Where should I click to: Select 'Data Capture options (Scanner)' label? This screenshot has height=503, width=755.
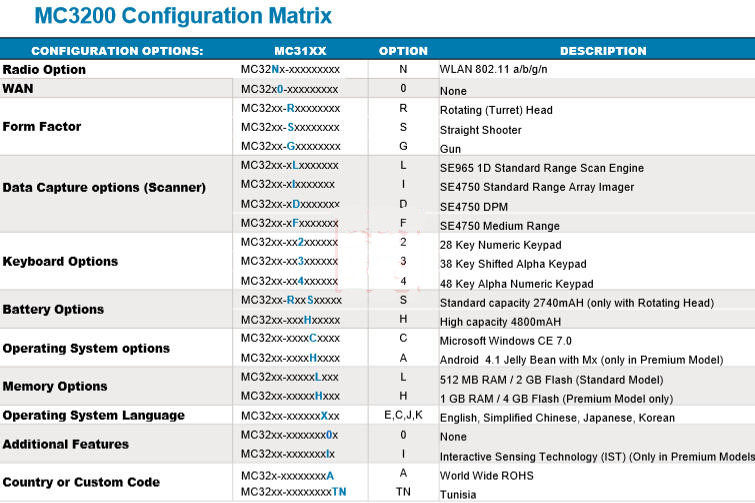coord(104,187)
